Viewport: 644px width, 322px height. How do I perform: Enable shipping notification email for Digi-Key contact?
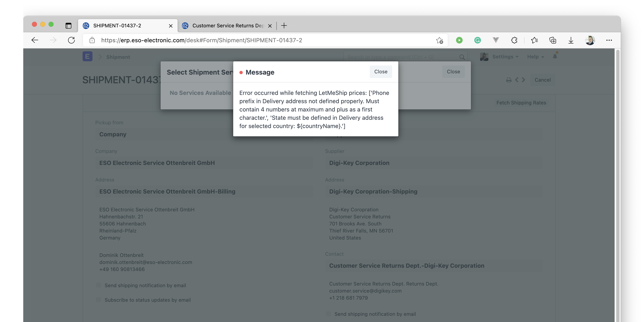click(x=328, y=314)
